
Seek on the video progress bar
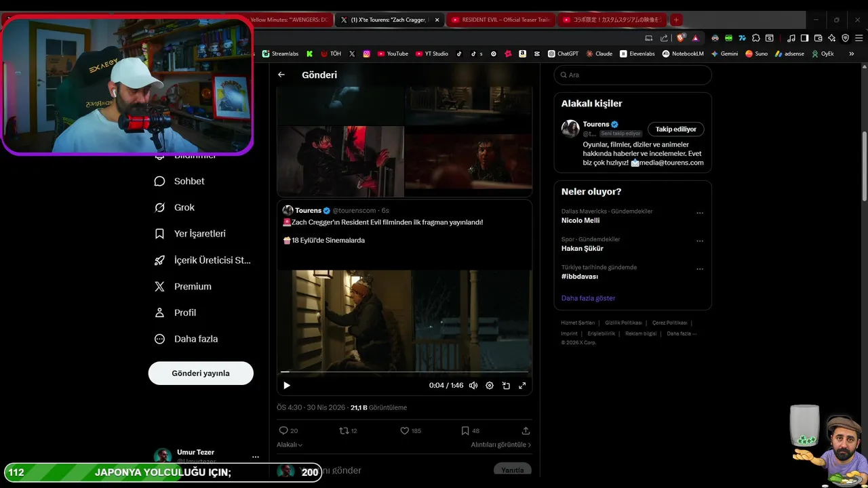pos(404,371)
